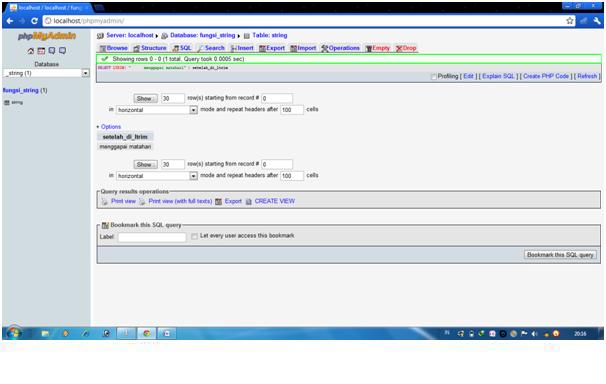
Task: Open the Import tab
Action: pyautogui.click(x=303, y=48)
